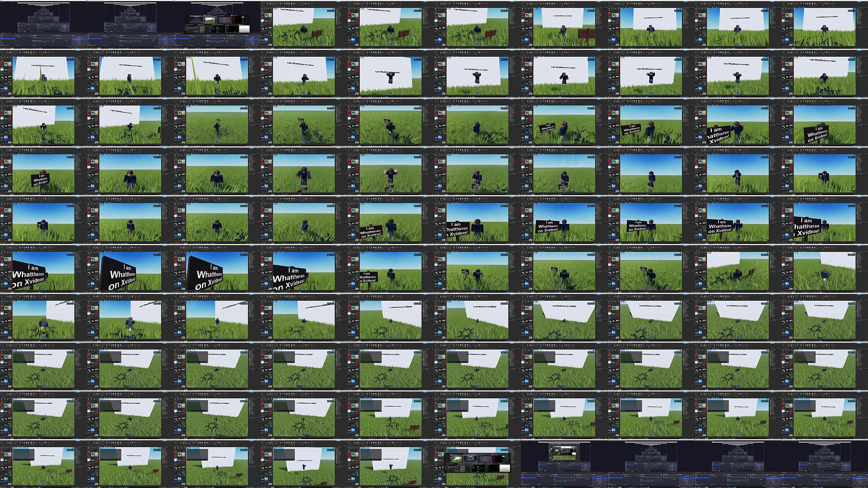The height and width of the screenshot is (488, 868).
Task: Pick frame with tall grass blade crossing billboard
Action: (x=217, y=73)
